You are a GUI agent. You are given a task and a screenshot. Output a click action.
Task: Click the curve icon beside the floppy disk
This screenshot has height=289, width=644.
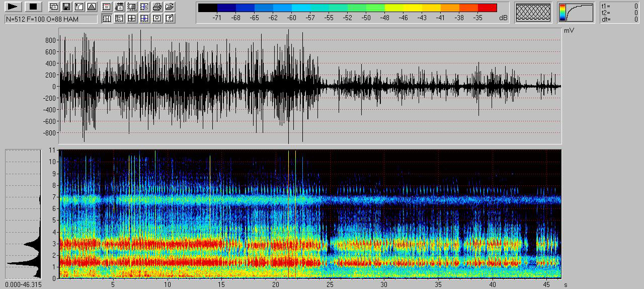79,7
